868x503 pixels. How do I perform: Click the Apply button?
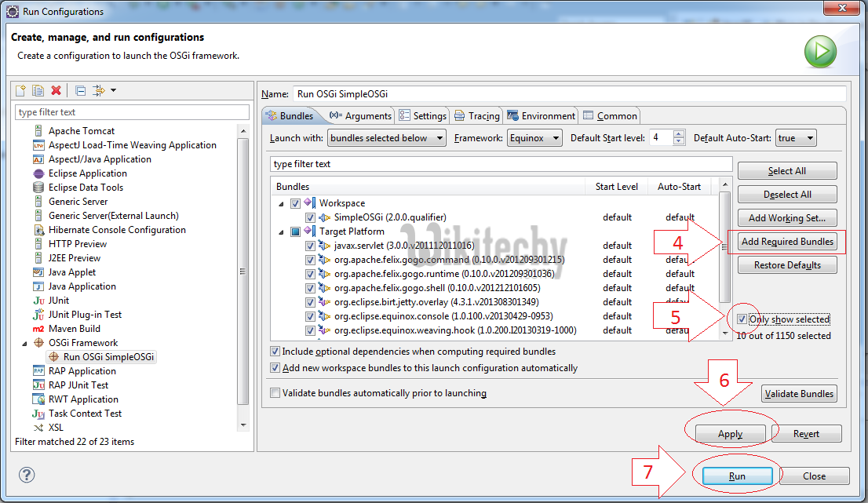pos(730,434)
